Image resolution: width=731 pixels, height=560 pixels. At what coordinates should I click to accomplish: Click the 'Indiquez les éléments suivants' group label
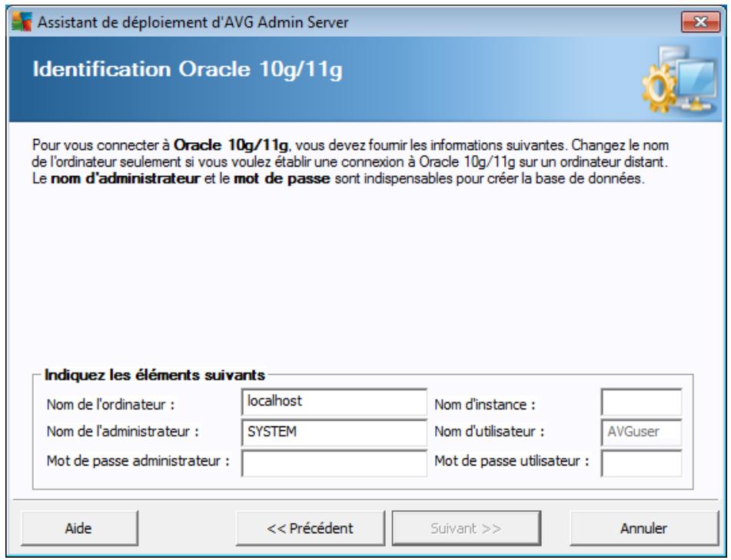coord(155,375)
